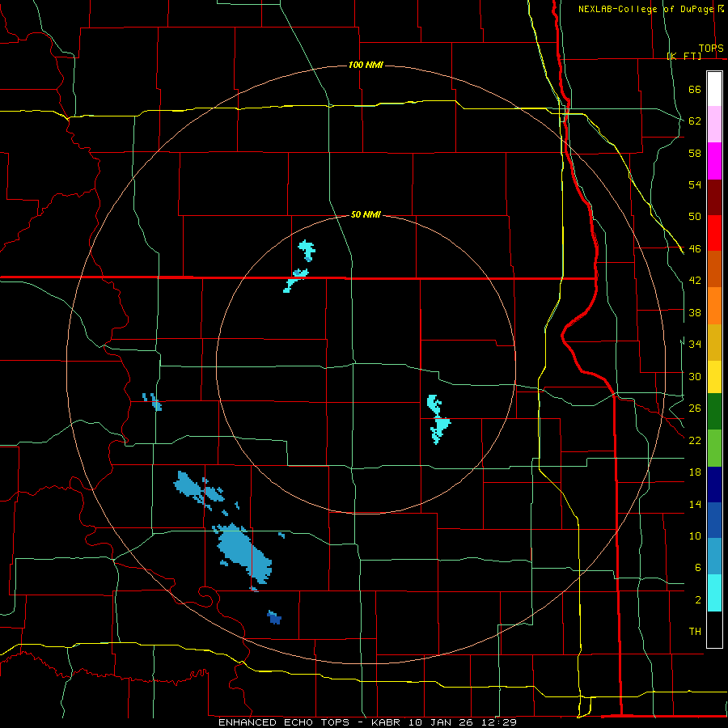Click the 10 JAN 26 date stamp
This screenshot has height=728, width=728.
click(442, 722)
